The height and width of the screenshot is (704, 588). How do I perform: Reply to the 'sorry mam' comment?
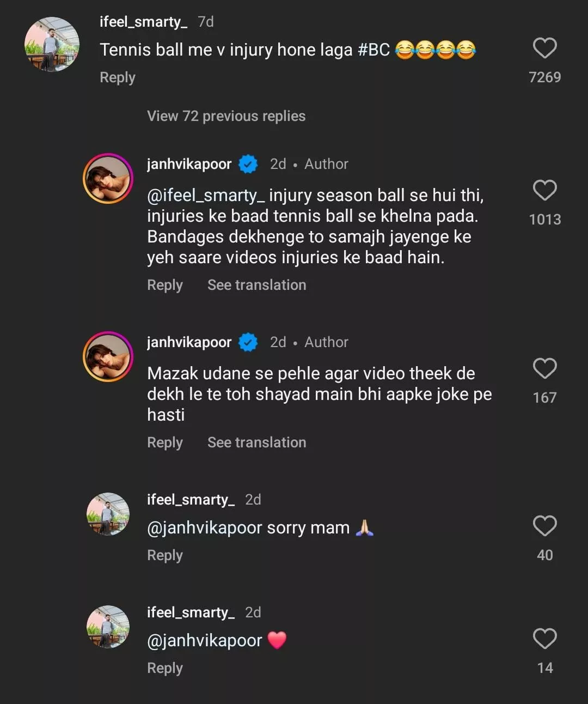point(165,555)
